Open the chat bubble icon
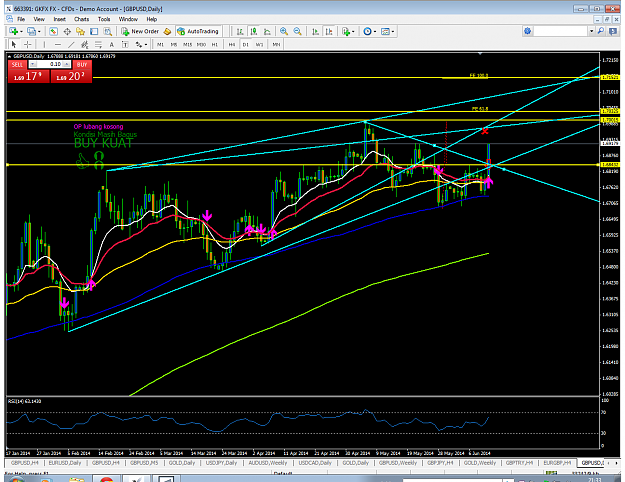Image resolution: width=625 pixels, height=482 pixels. tap(613, 31)
